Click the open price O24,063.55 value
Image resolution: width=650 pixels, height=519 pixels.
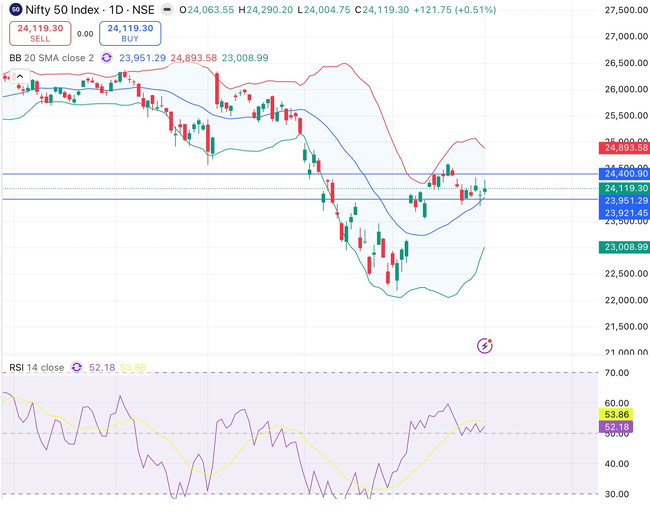click(x=206, y=10)
